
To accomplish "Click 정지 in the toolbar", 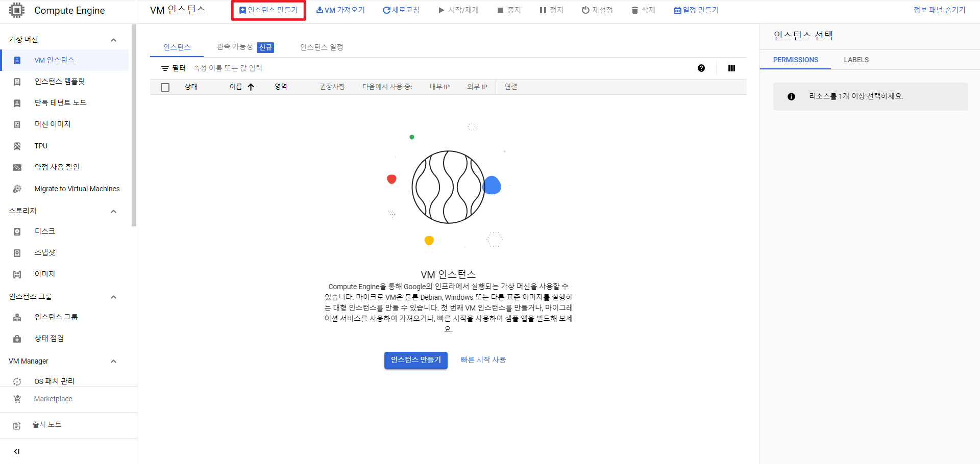I will click(551, 10).
